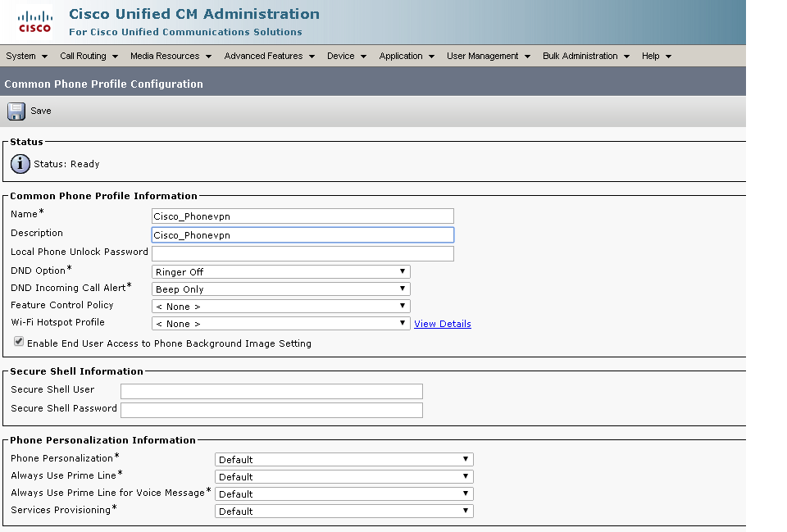Open the Wi-Fi Hotspot Profile dropdown
787x532 pixels.
click(x=401, y=322)
